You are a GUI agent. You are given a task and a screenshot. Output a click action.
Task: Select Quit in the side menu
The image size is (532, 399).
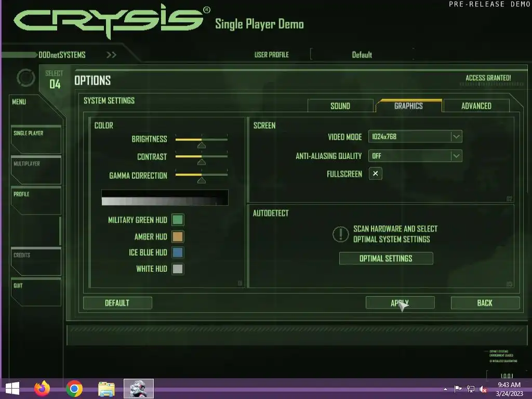(36, 292)
